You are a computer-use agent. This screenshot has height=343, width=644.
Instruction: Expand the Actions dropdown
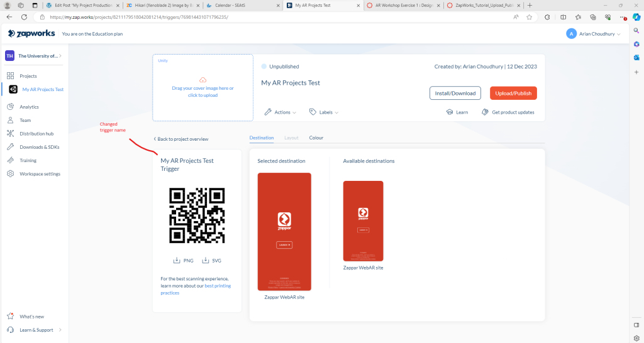click(x=277, y=112)
